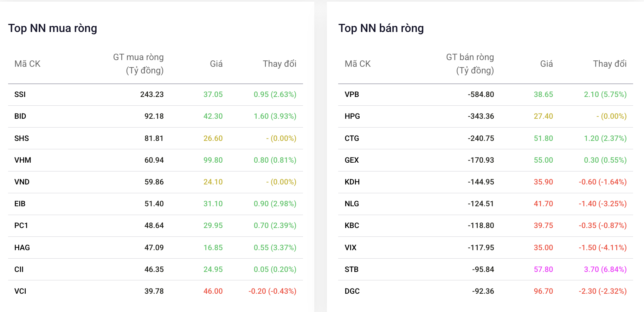Open HPG ticker in net-sell table
644x312 pixels.
[352, 116]
